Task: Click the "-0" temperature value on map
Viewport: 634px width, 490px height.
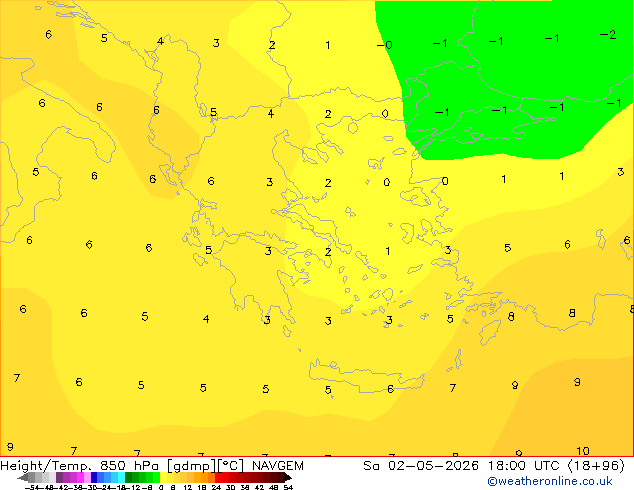Action: tap(384, 44)
